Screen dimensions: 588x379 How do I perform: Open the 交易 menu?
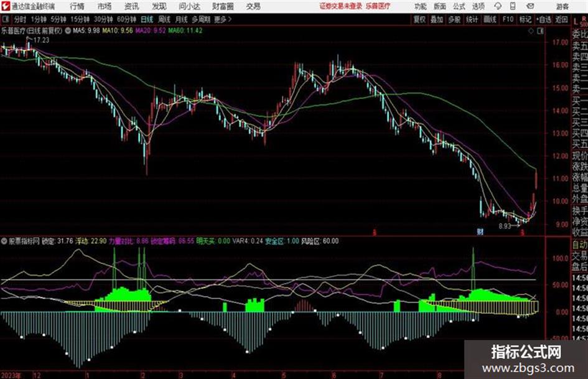(x=253, y=6)
